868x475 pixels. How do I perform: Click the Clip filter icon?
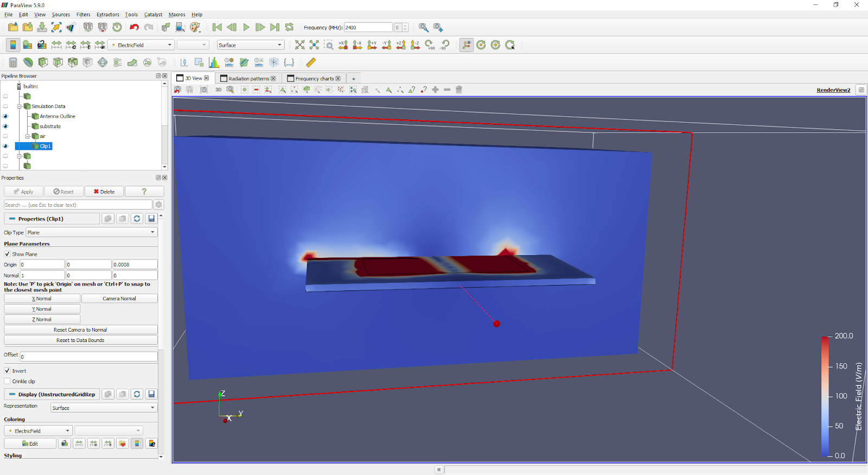coord(43,62)
